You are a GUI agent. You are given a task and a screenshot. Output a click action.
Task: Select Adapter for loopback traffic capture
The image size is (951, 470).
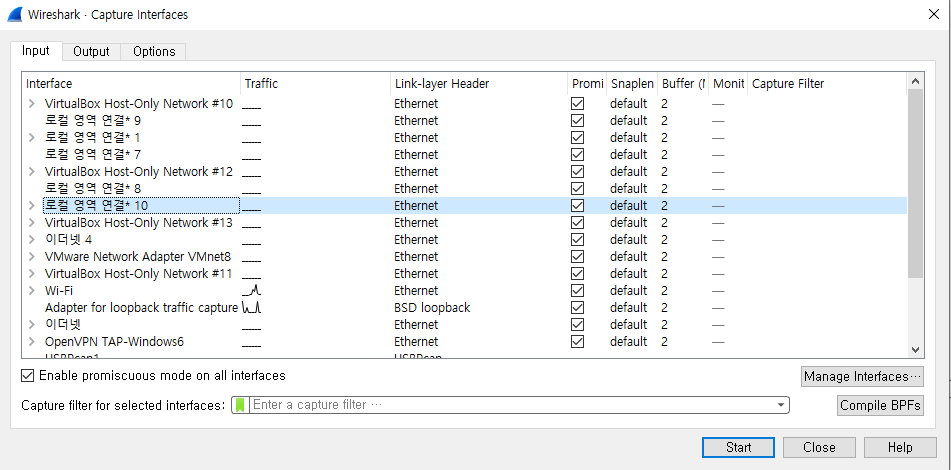pos(141,307)
